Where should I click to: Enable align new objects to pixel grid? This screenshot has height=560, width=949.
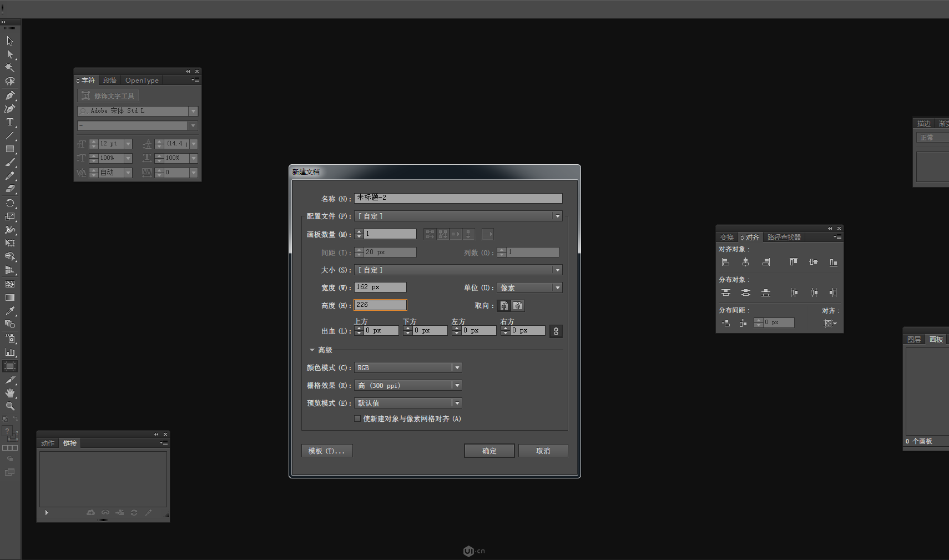[x=357, y=419]
